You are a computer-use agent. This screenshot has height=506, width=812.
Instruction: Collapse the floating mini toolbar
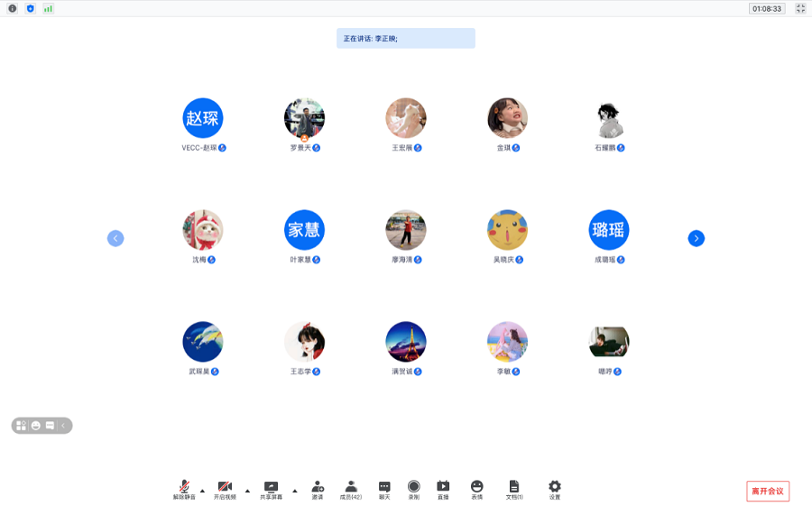coord(64,426)
